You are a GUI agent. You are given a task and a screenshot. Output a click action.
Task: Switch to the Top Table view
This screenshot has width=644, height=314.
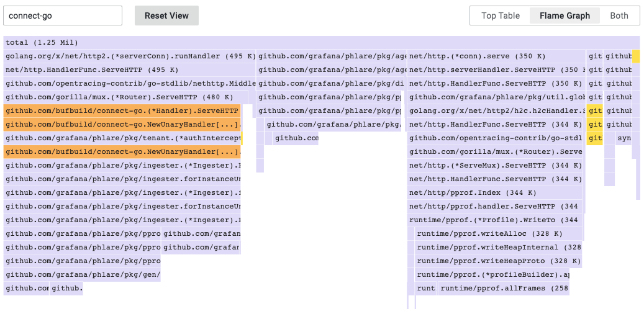(x=501, y=16)
